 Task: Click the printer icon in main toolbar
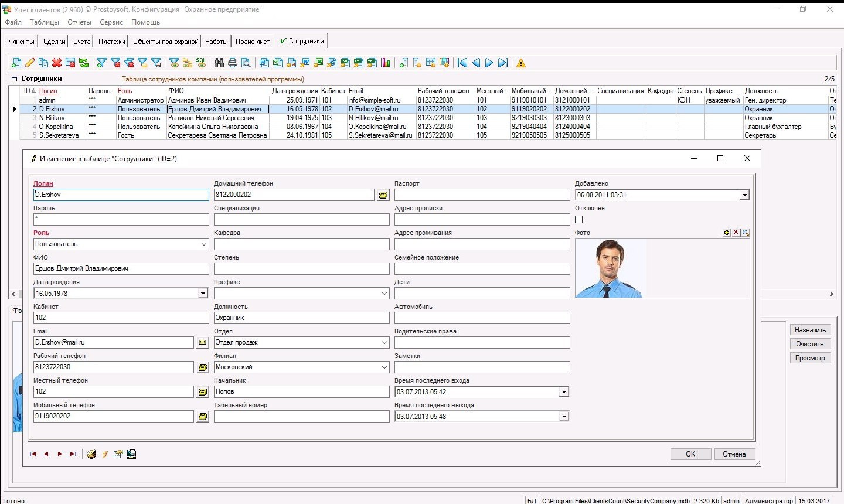pyautogui.click(x=233, y=63)
